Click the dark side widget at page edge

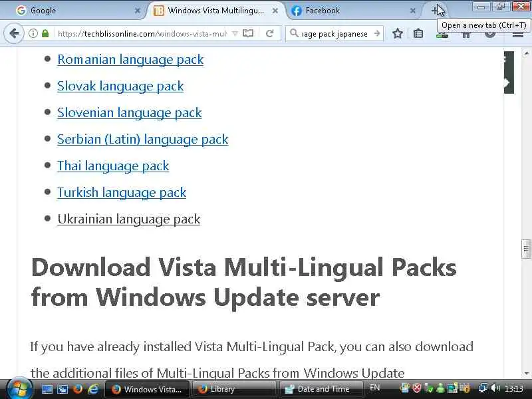(x=509, y=72)
